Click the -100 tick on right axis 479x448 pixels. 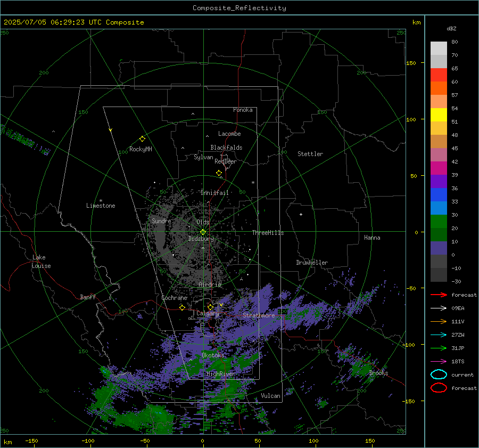409,345
